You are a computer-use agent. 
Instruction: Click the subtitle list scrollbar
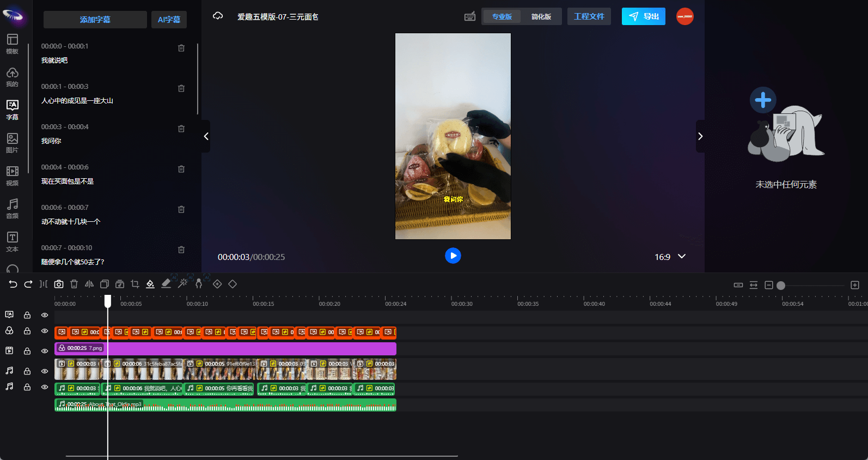click(x=197, y=79)
